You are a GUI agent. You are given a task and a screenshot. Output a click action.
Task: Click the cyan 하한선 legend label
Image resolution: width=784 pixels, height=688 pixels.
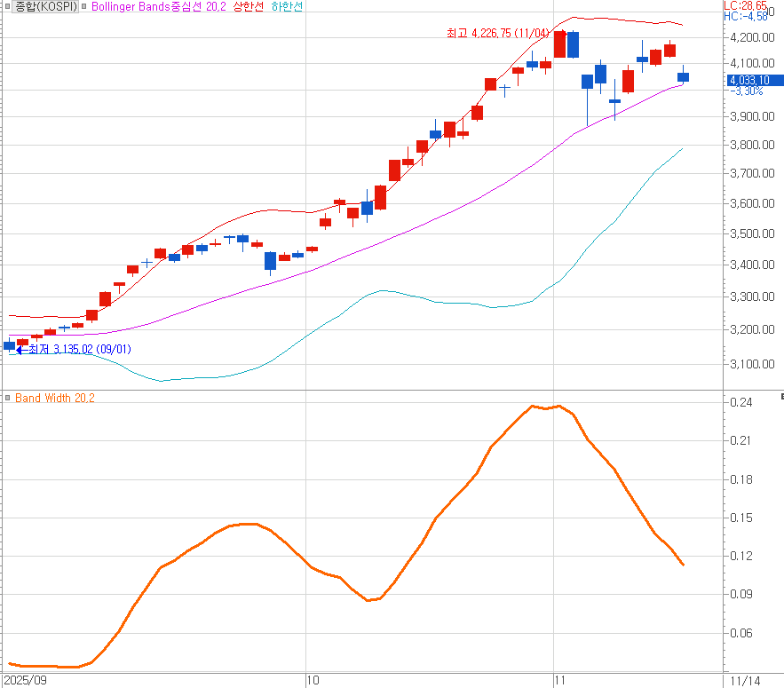point(286,6)
